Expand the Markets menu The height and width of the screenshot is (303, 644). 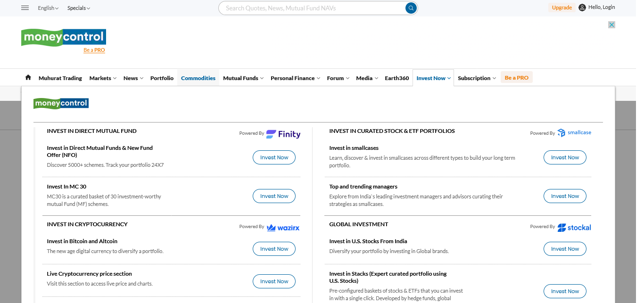(x=103, y=78)
